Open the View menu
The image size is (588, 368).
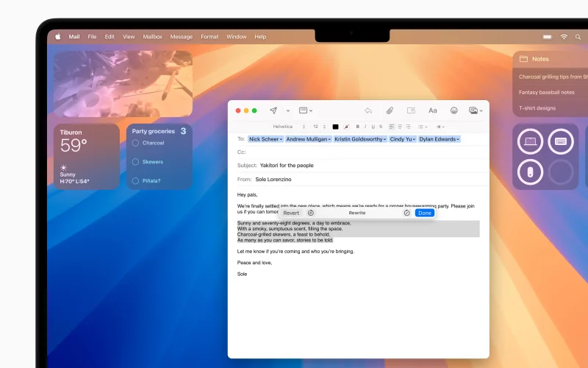[x=129, y=36]
